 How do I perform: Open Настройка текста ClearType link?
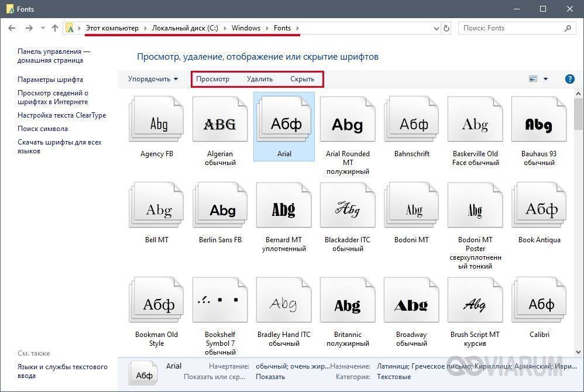tap(61, 115)
